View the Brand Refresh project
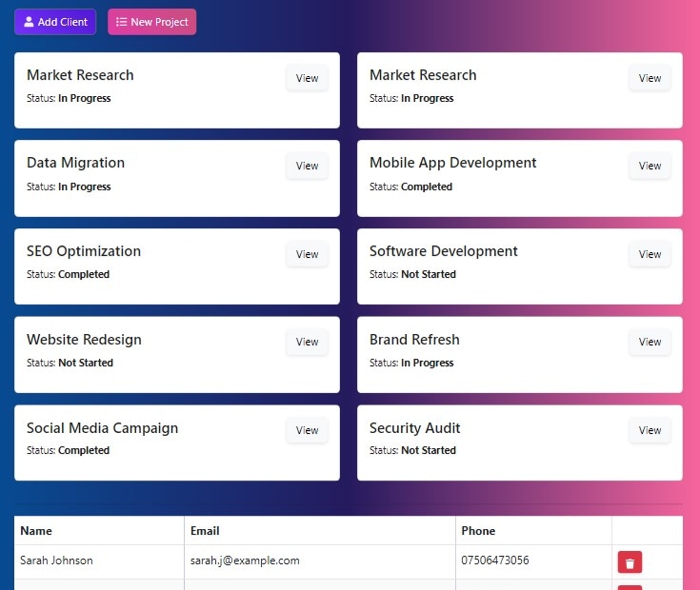 650,342
